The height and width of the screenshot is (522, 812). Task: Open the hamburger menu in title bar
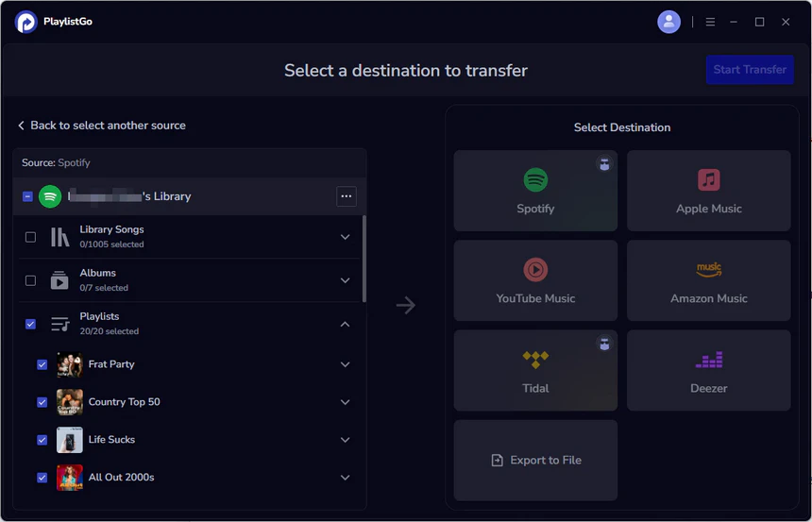point(710,22)
